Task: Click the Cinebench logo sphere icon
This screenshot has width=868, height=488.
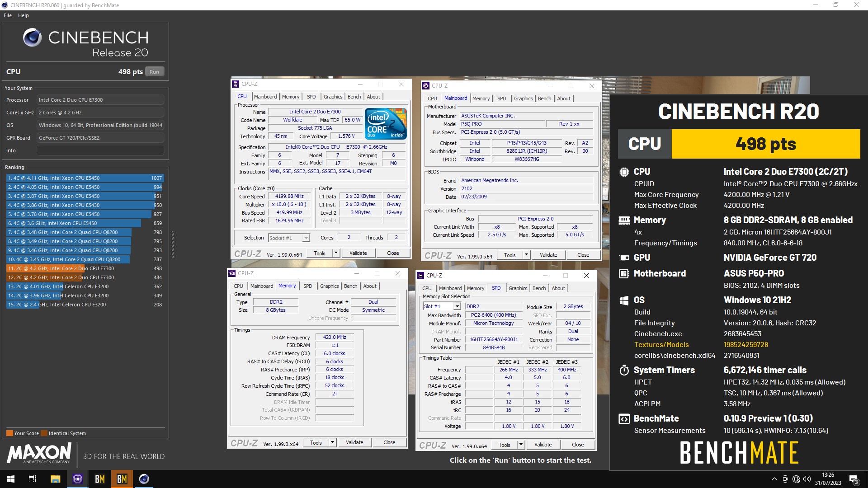Action: (x=33, y=38)
